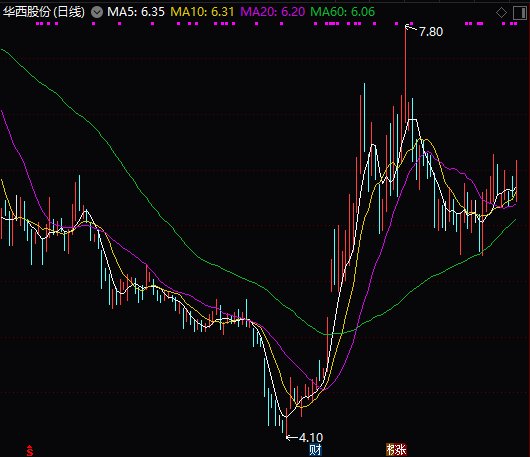The height and width of the screenshot is (457, 530).
Task: Click the diamond icon in the chart's top-right corner
Action: [x=501, y=13]
